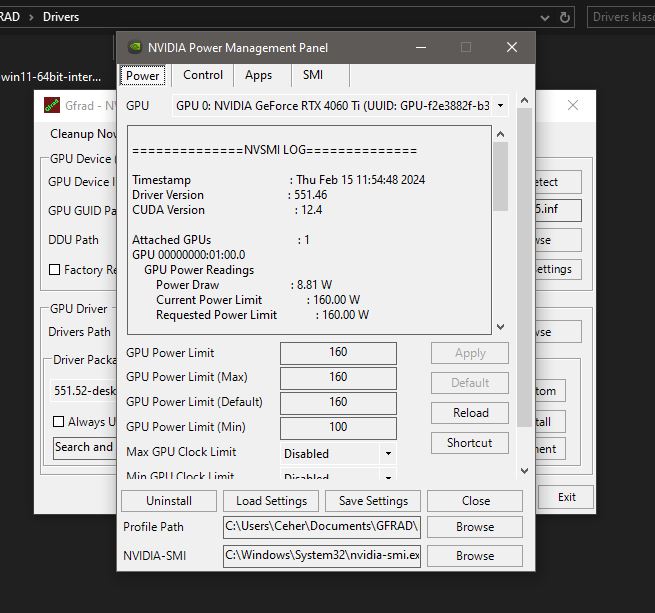Click the Shortcut button
The image size is (655, 613).
[x=470, y=443]
